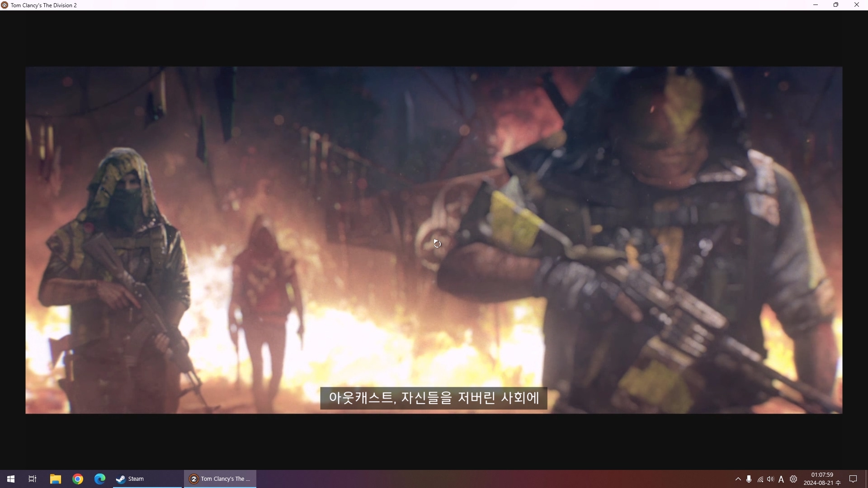Launch File Explorer from the taskbar
The height and width of the screenshot is (488, 868).
(55, 479)
